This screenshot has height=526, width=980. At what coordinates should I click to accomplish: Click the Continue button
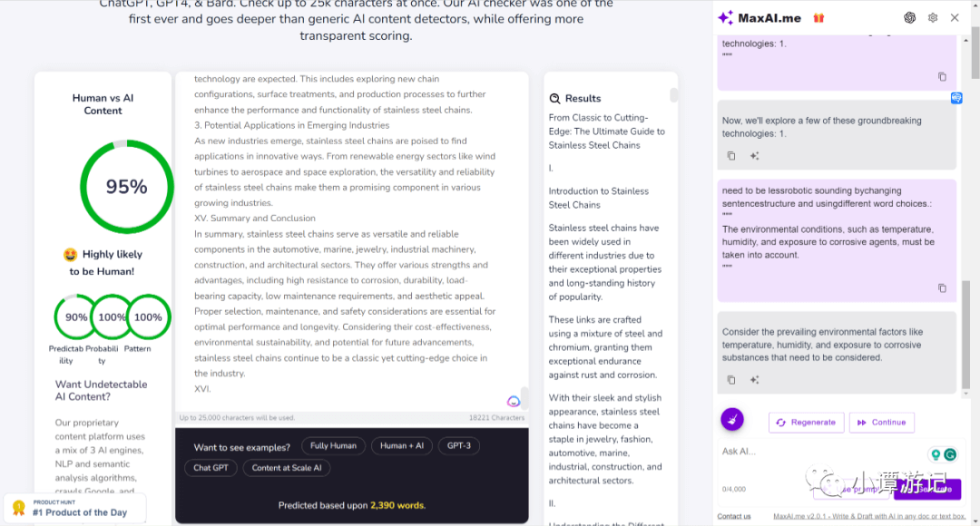pos(882,423)
